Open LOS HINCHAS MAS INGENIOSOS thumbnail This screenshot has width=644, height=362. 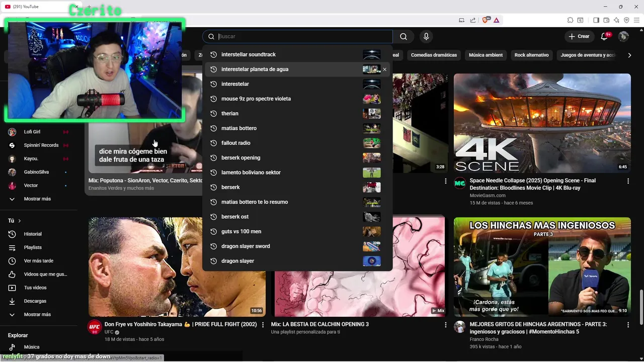click(x=542, y=267)
